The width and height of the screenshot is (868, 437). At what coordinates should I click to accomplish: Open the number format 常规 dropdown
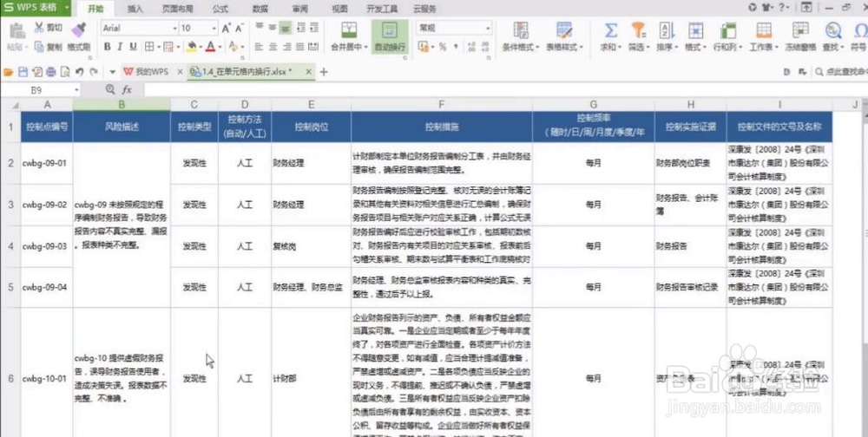[x=488, y=29]
